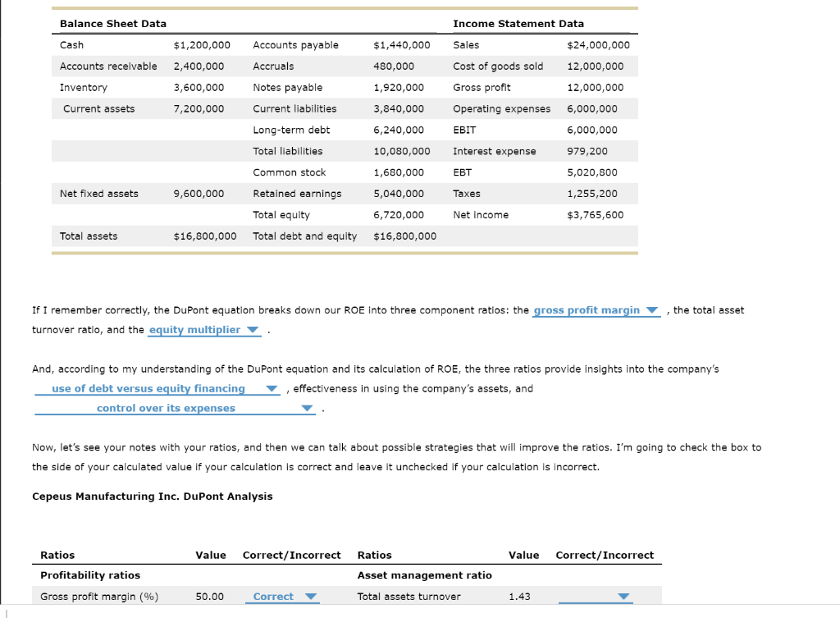Screen dimensions: 840x618
Task: Click the blue Correct answer text
Action: point(275,597)
